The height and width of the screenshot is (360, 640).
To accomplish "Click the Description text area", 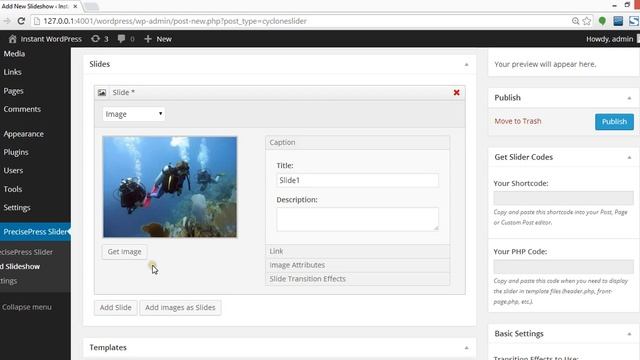I will click(x=358, y=219).
